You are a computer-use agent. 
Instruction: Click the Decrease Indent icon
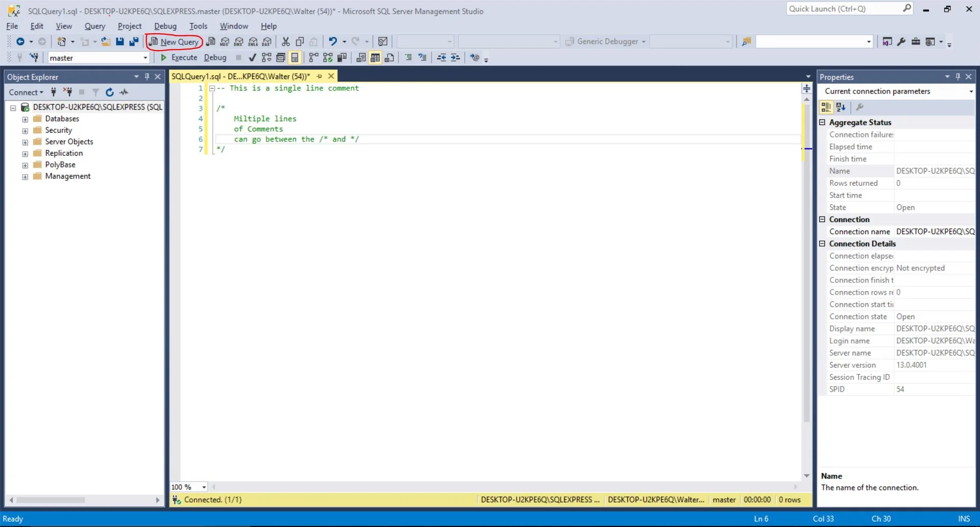point(442,58)
